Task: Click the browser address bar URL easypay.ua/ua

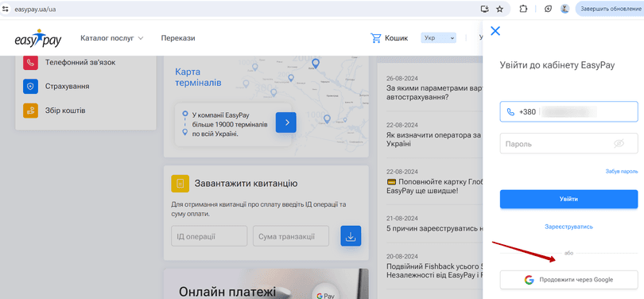Action: 35,9
